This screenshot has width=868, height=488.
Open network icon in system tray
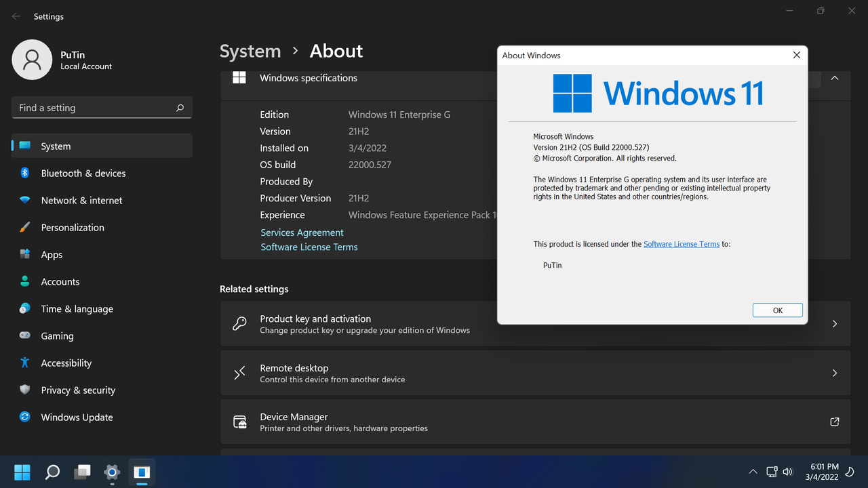[772, 472]
